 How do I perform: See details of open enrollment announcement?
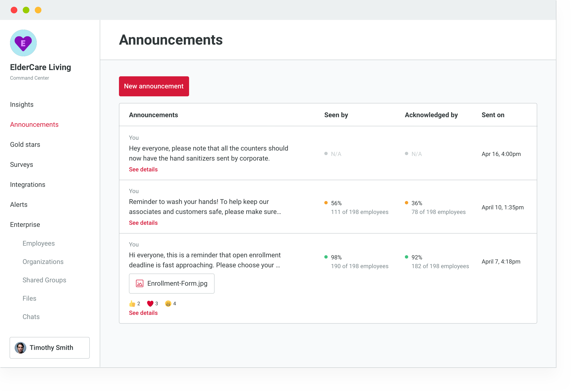(143, 313)
